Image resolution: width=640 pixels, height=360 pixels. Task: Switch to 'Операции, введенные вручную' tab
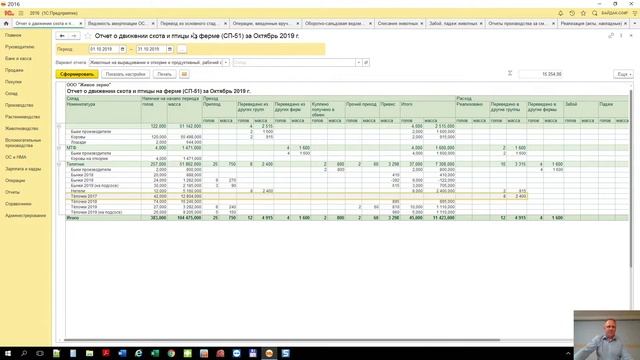(261, 24)
